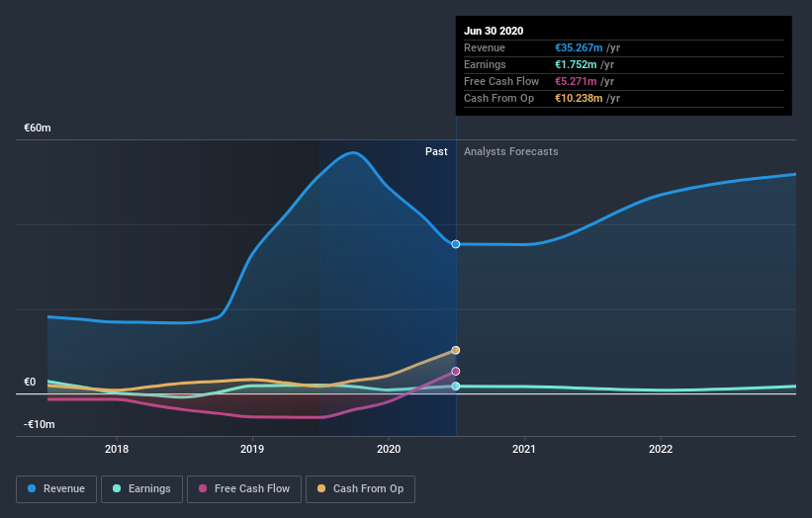Select the 2020 x-axis label
Viewport: 812px width, 518px height.
[389, 449]
